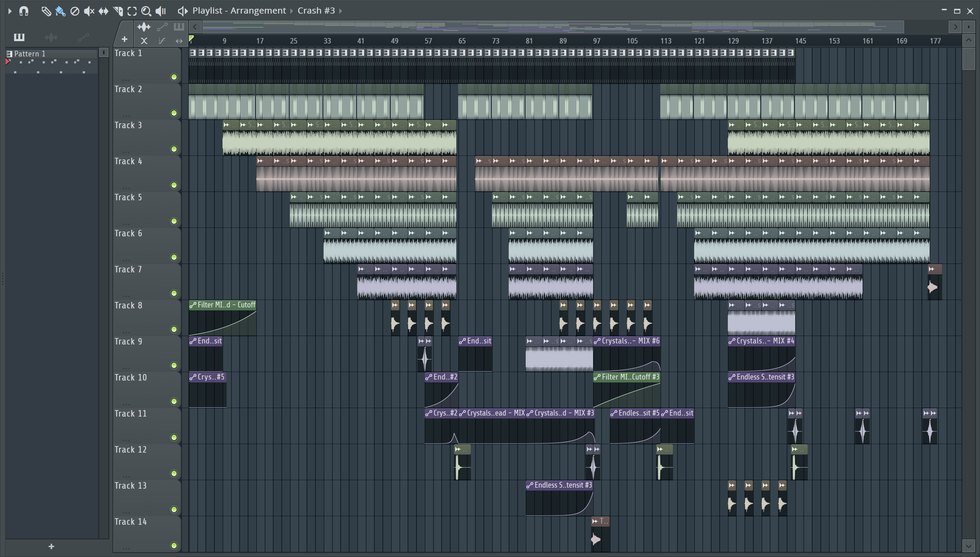Expand Track 13 options dots
This screenshot has height=557, width=980.
pyautogui.click(x=126, y=512)
